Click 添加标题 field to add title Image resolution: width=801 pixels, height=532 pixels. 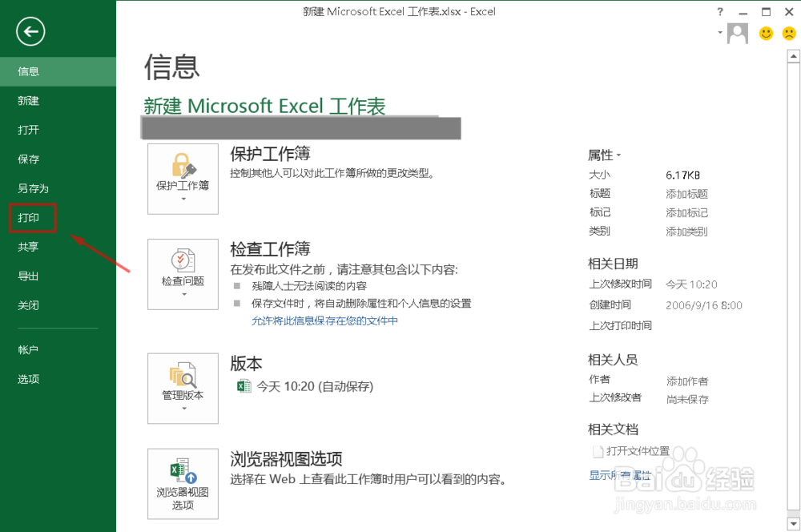686,194
